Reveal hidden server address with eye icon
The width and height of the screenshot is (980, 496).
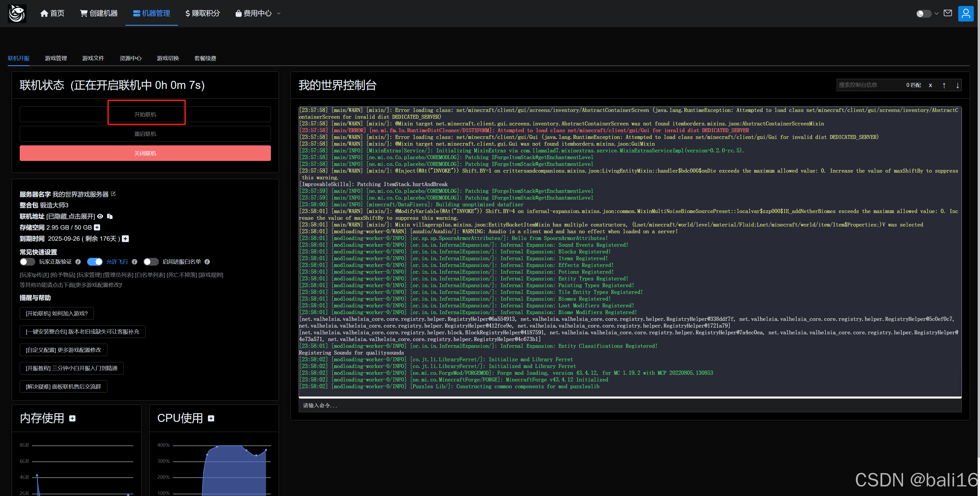point(100,216)
